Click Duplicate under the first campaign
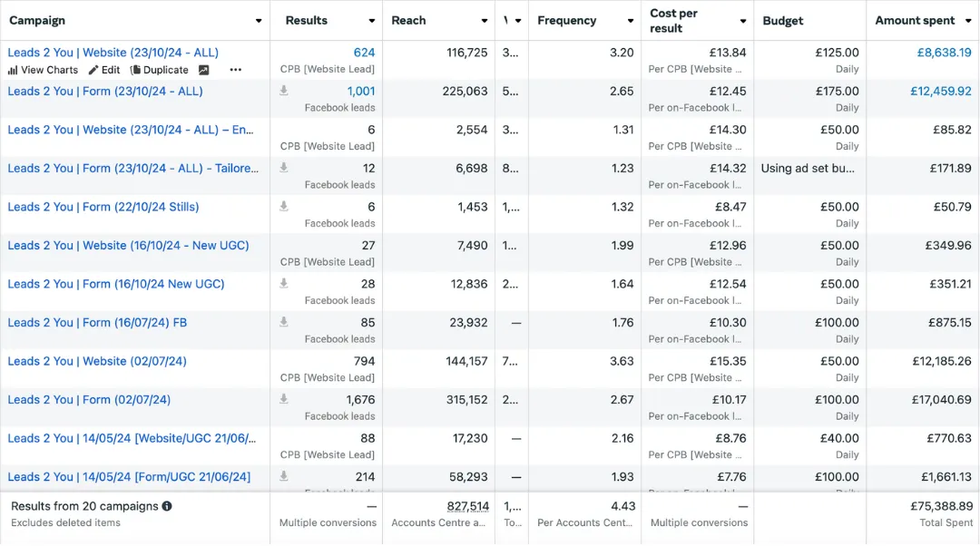 point(159,70)
